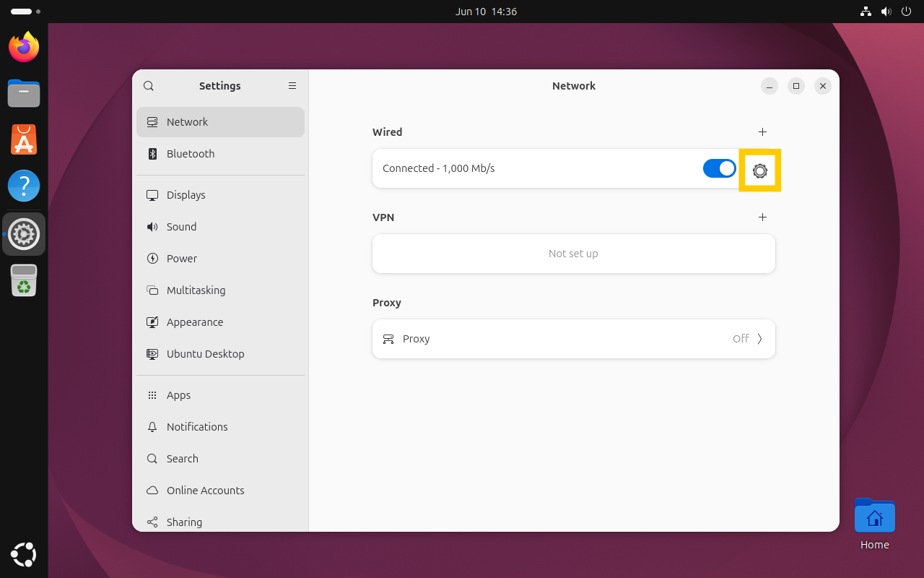
Task: Open Help from the dock
Action: (x=24, y=186)
